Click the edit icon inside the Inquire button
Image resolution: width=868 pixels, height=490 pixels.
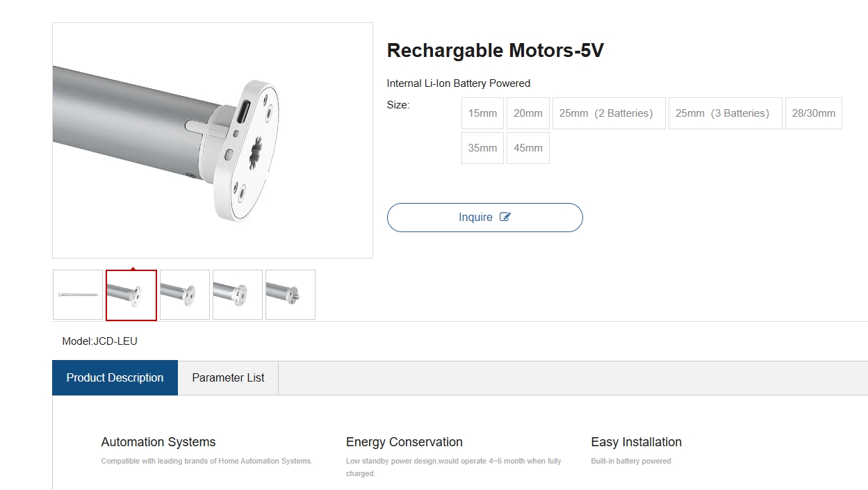click(505, 217)
